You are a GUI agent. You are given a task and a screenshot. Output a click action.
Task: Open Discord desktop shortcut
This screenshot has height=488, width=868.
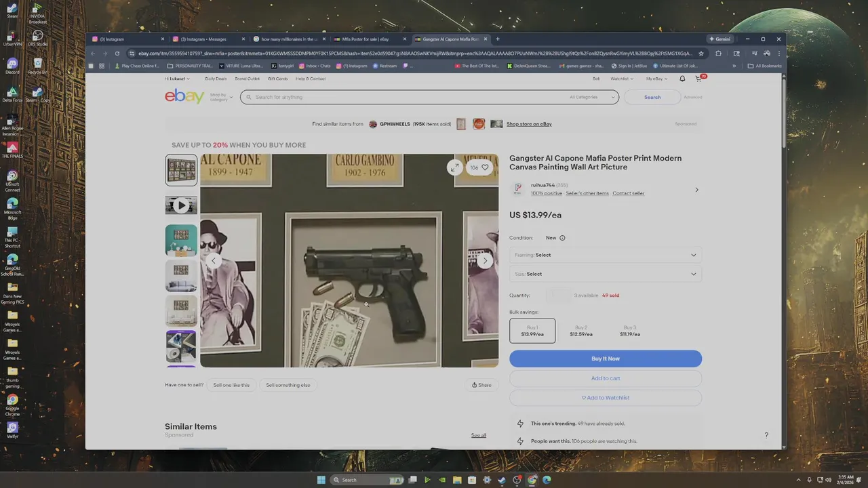12,66
